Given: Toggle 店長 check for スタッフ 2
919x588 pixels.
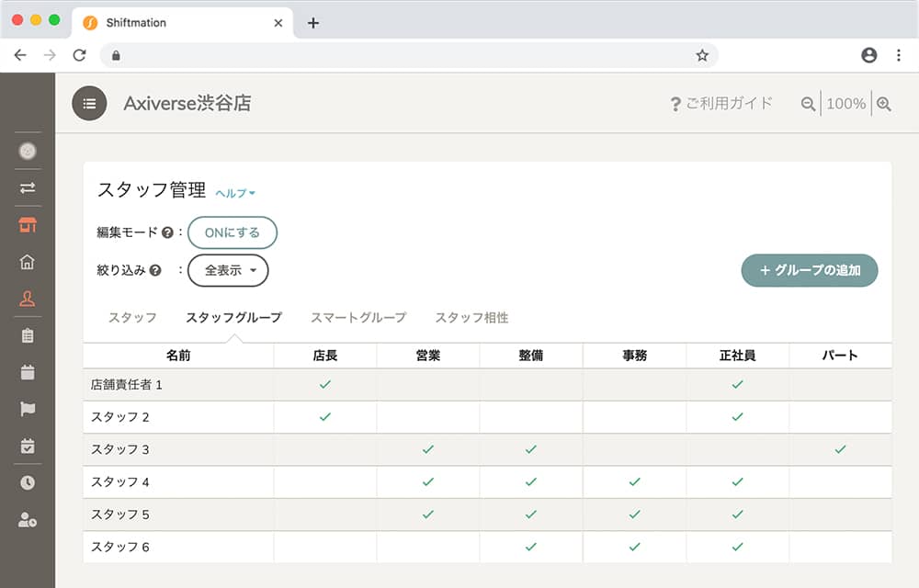Looking at the screenshot, I should [325, 417].
